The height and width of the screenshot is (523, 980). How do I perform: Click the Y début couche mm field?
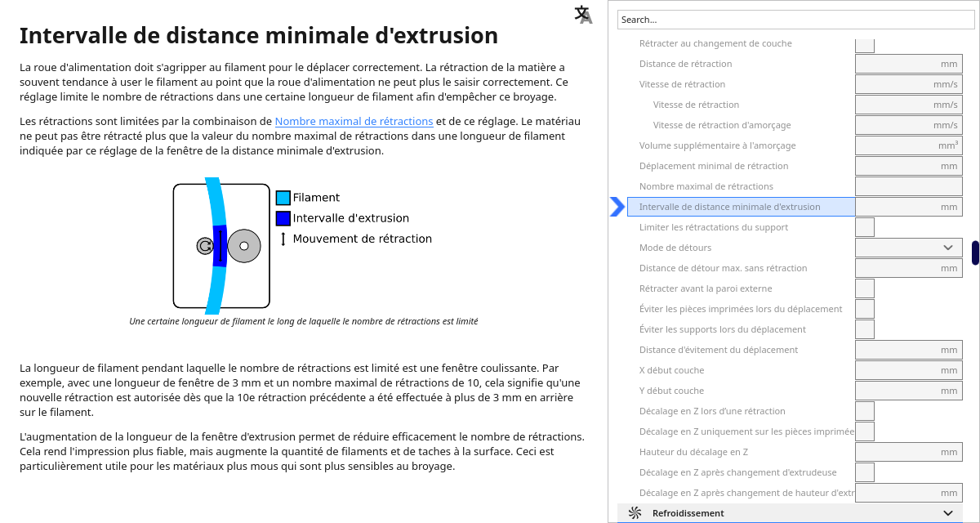tap(909, 391)
